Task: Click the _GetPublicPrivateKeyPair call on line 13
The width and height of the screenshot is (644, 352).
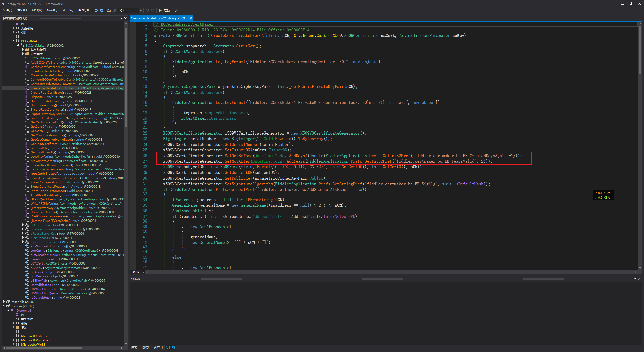Action: pos(316,86)
